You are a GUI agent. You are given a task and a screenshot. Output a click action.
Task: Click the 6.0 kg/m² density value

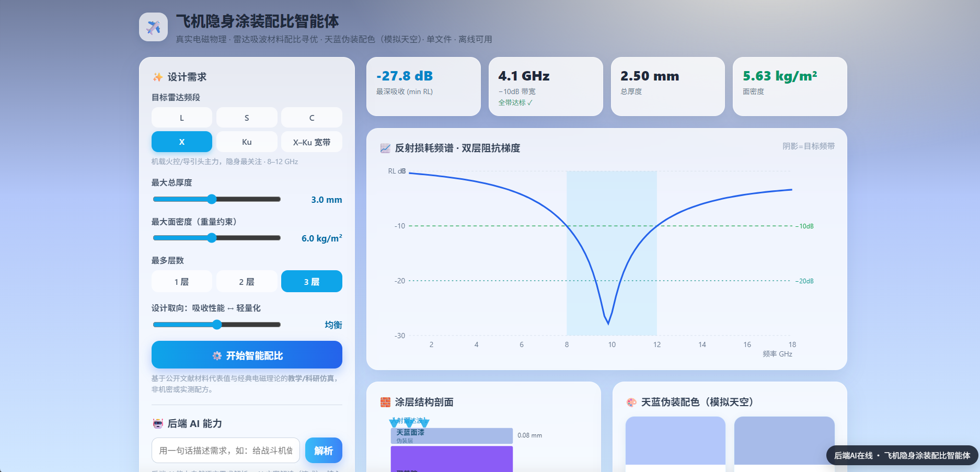[x=322, y=238]
